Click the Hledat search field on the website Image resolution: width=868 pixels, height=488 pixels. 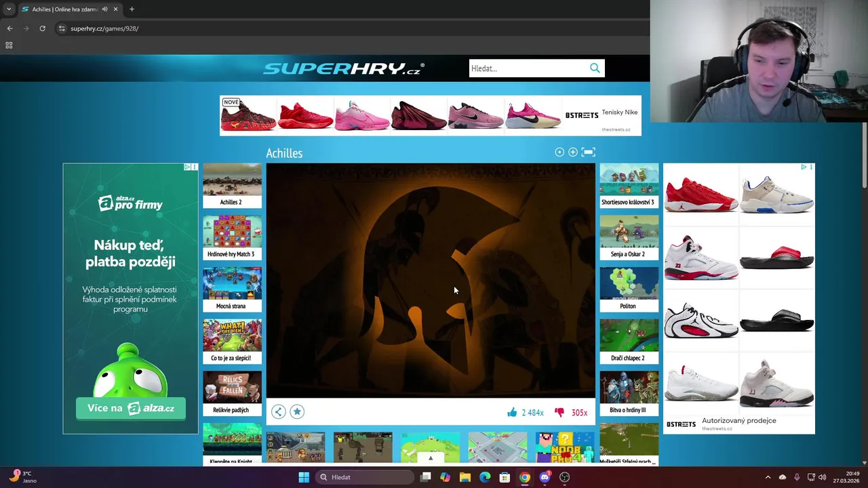[528, 68]
